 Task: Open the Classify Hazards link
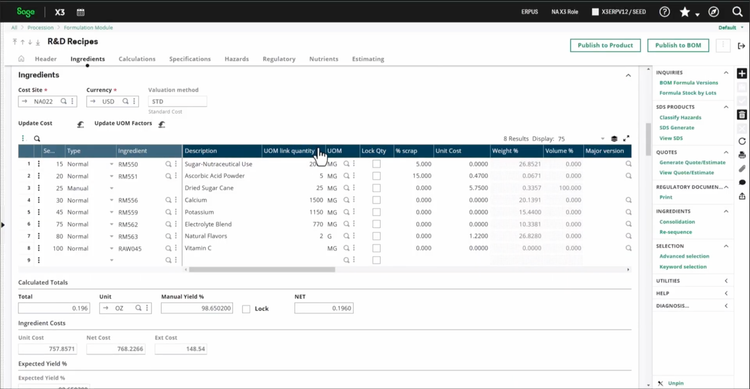680,117
